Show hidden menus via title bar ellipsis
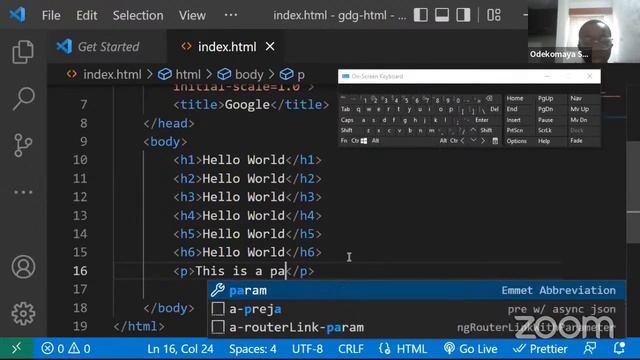640x360 pixels. (x=231, y=15)
